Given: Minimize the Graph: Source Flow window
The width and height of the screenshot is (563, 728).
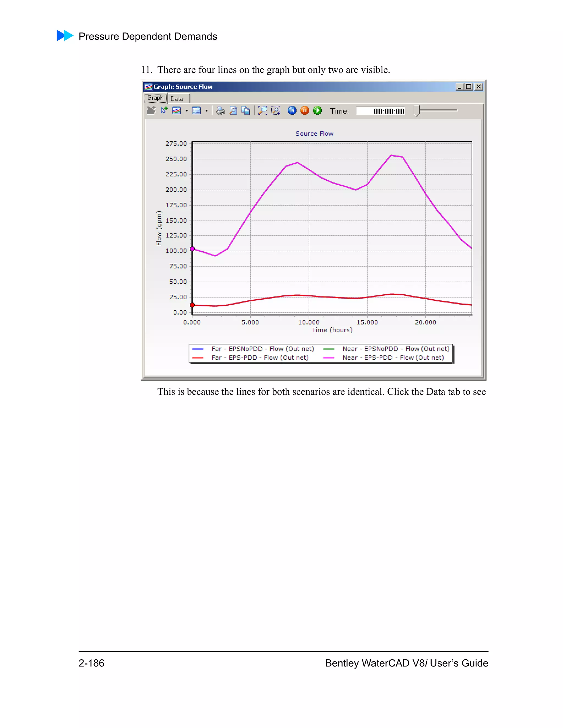Looking at the screenshot, I should tap(459, 87).
